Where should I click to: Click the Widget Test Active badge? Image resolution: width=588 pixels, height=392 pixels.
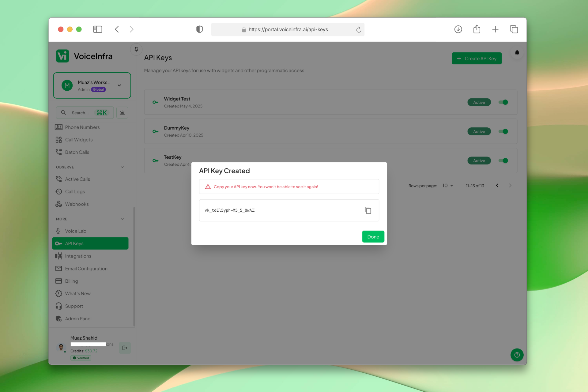(479, 102)
